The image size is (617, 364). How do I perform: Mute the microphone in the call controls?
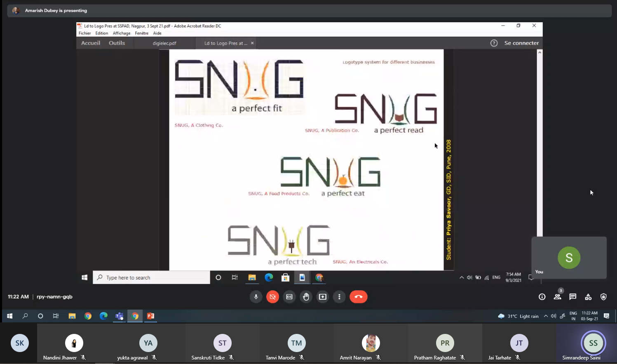click(x=256, y=297)
